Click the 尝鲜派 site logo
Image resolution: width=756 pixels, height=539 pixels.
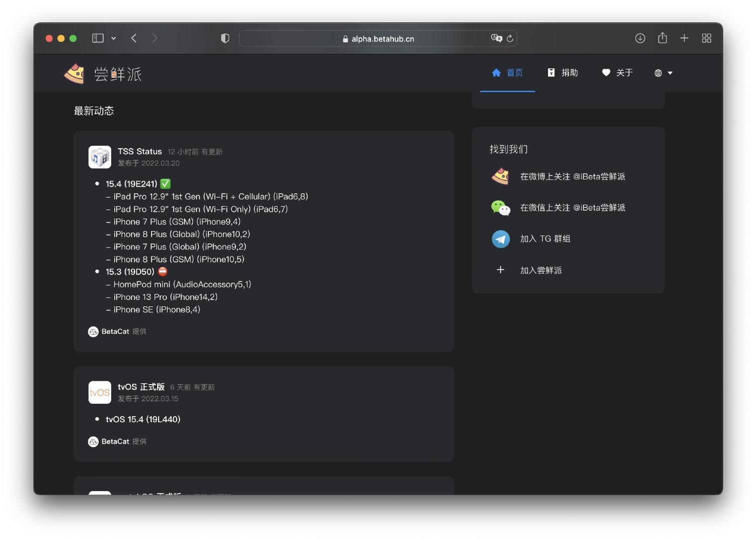(x=104, y=74)
